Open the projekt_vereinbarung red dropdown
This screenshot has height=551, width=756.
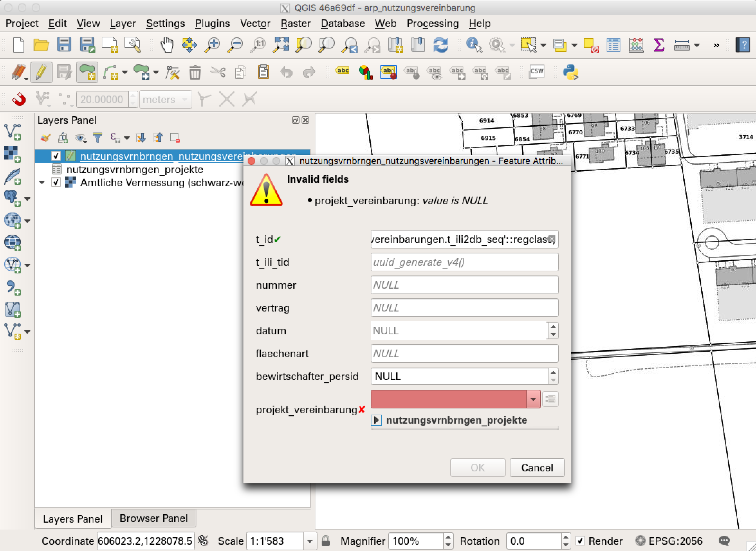533,399
